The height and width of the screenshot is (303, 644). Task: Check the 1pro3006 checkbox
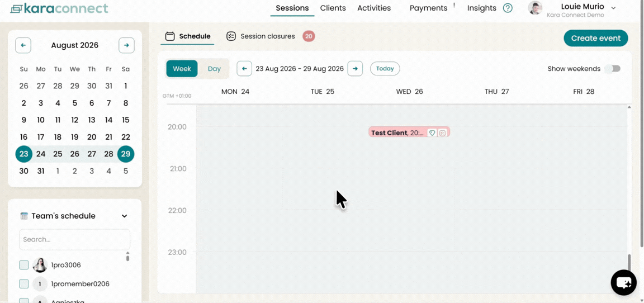tap(24, 265)
